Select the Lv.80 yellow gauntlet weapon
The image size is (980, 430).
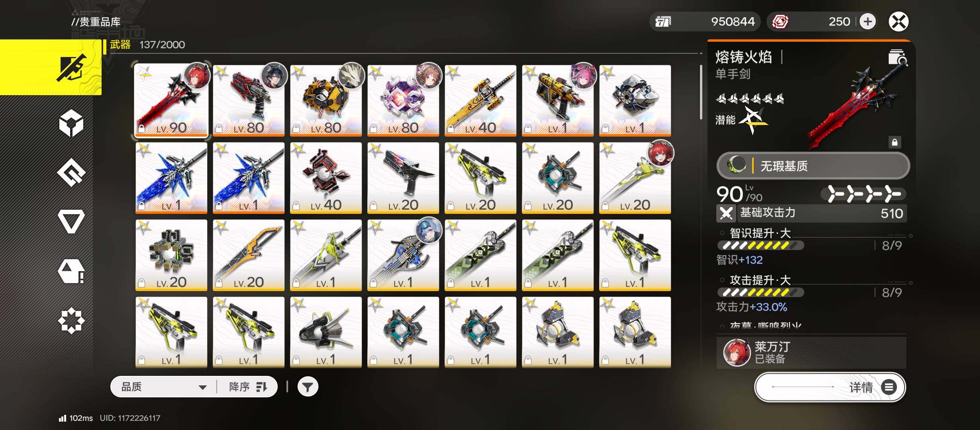(x=326, y=100)
